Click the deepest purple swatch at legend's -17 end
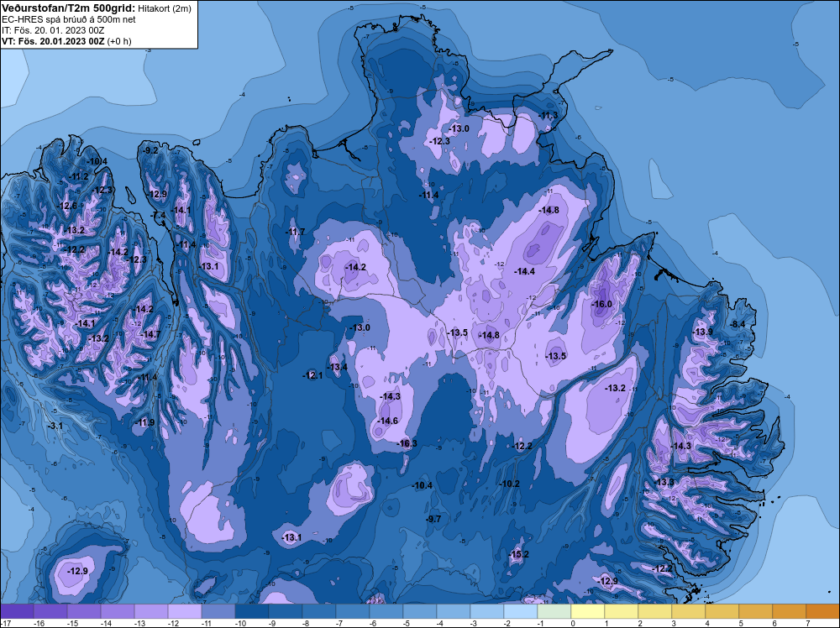 coord(17,611)
